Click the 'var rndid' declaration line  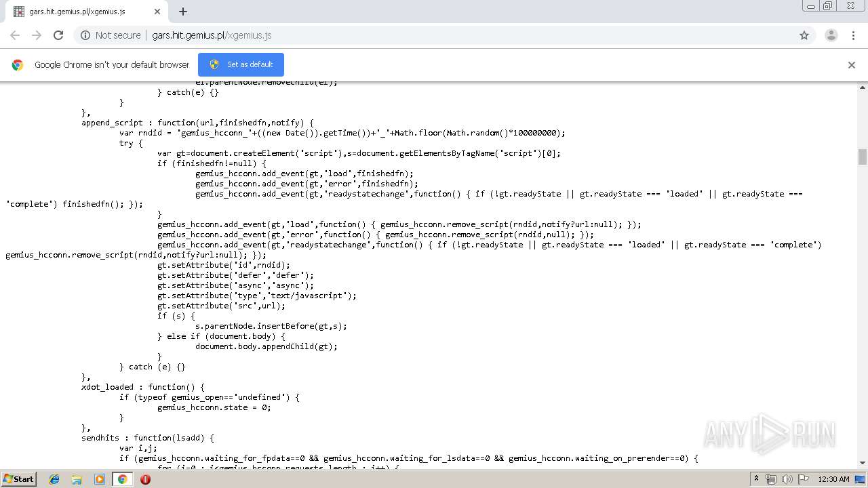(342, 133)
